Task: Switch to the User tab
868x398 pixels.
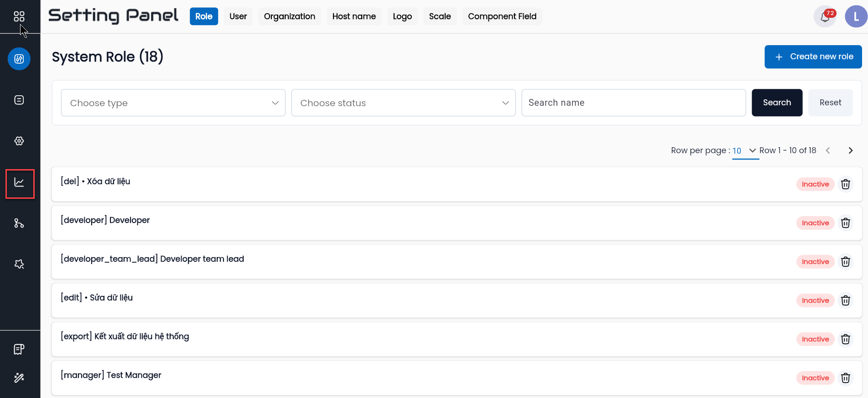Action: click(238, 16)
